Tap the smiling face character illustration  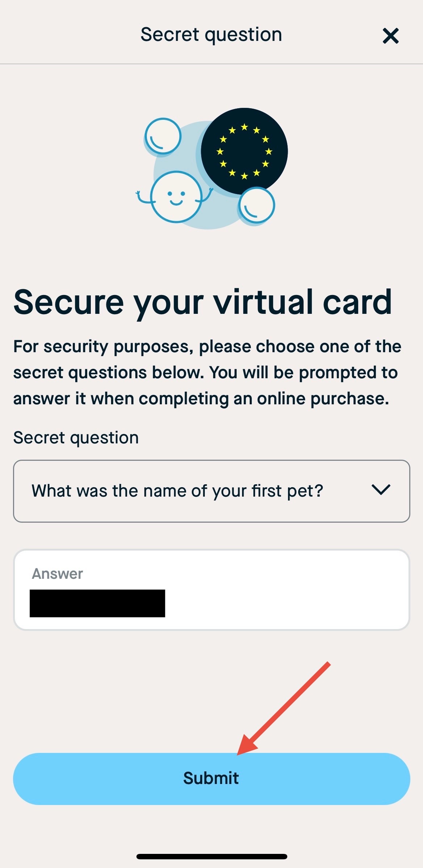pos(176,197)
